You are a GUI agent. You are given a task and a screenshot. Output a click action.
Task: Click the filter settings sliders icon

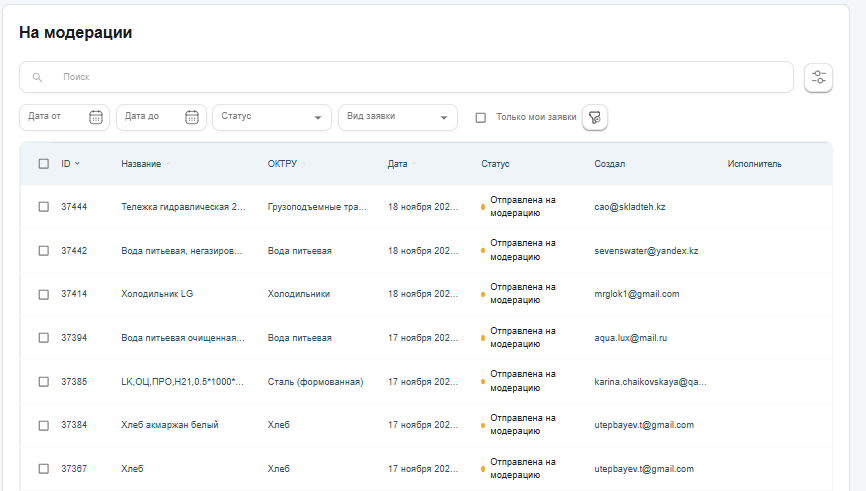click(x=818, y=77)
